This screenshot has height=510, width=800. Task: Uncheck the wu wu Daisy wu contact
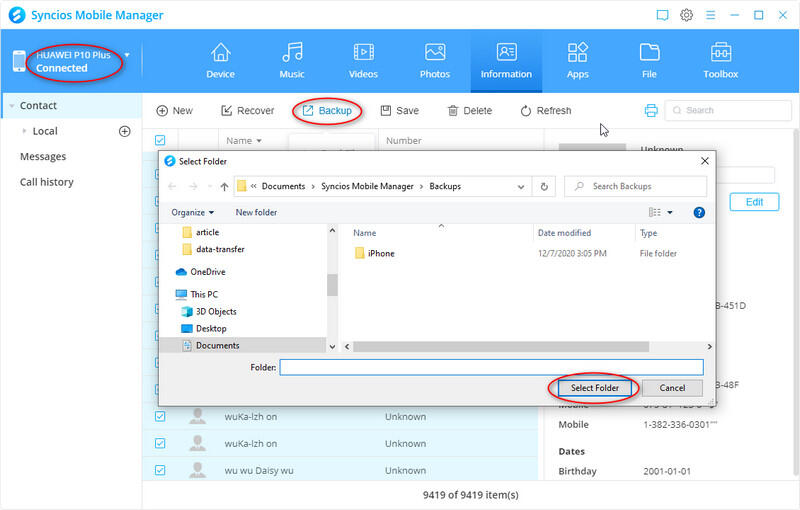click(160, 470)
